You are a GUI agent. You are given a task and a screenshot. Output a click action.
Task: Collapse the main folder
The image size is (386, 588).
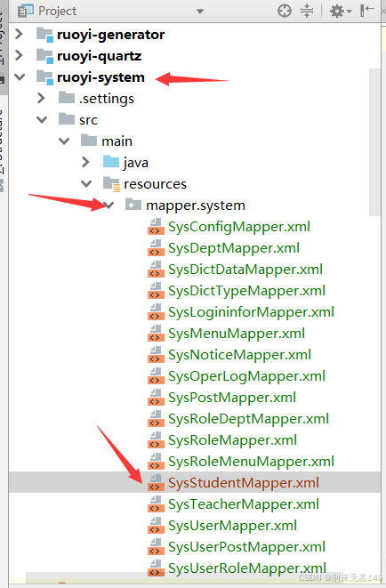click(x=64, y=141)
